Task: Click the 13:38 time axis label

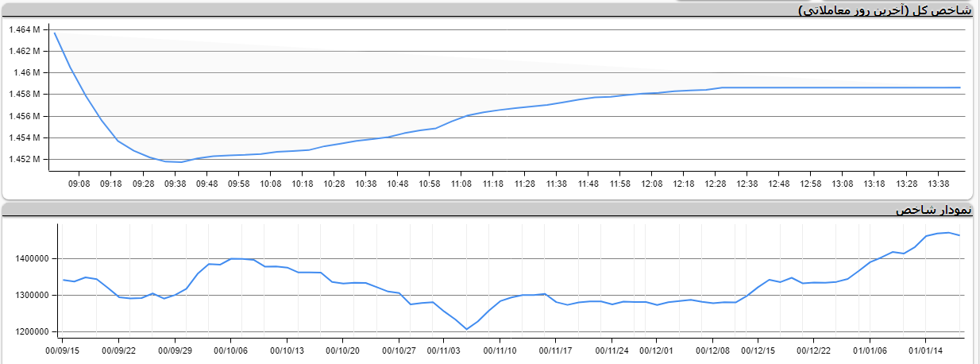Action: (937, 184)
